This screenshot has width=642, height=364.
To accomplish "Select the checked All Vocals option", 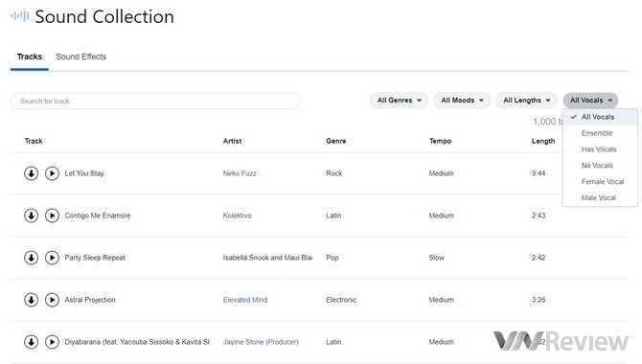I will point(600,117).
